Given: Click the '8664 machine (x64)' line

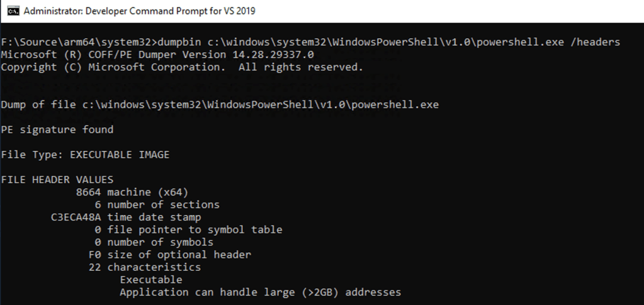Looking at the screenshot, I should [132, 192].
